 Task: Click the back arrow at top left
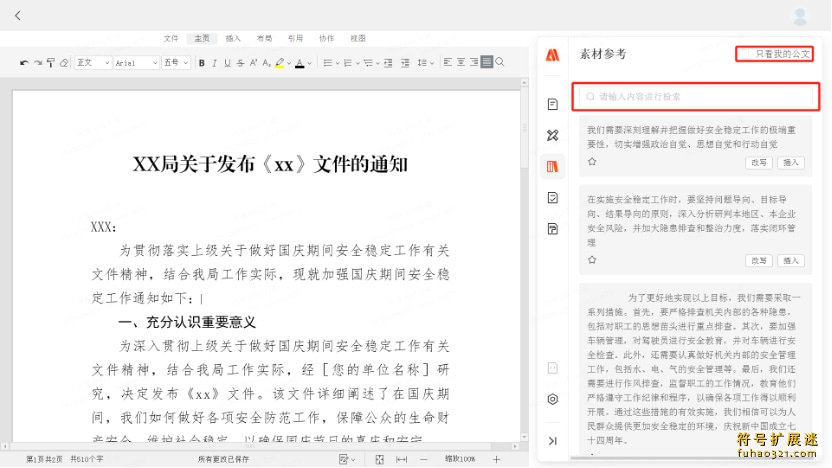point(18,15)
